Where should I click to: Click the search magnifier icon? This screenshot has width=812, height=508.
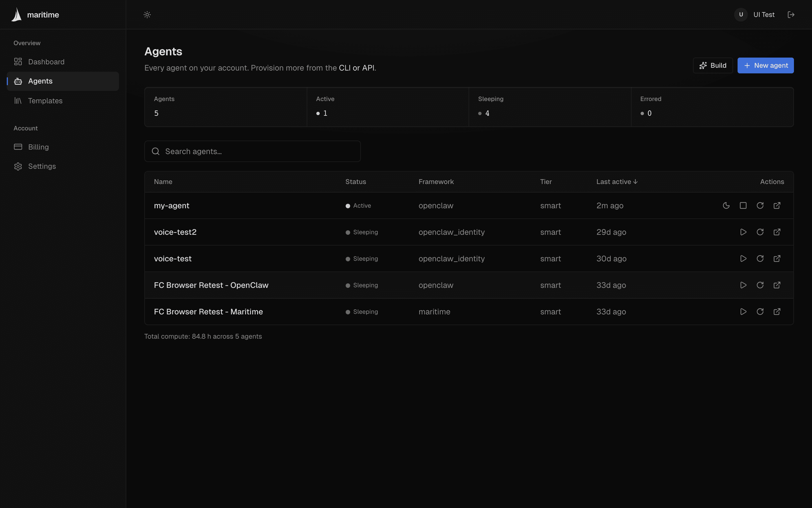[155, 151]
